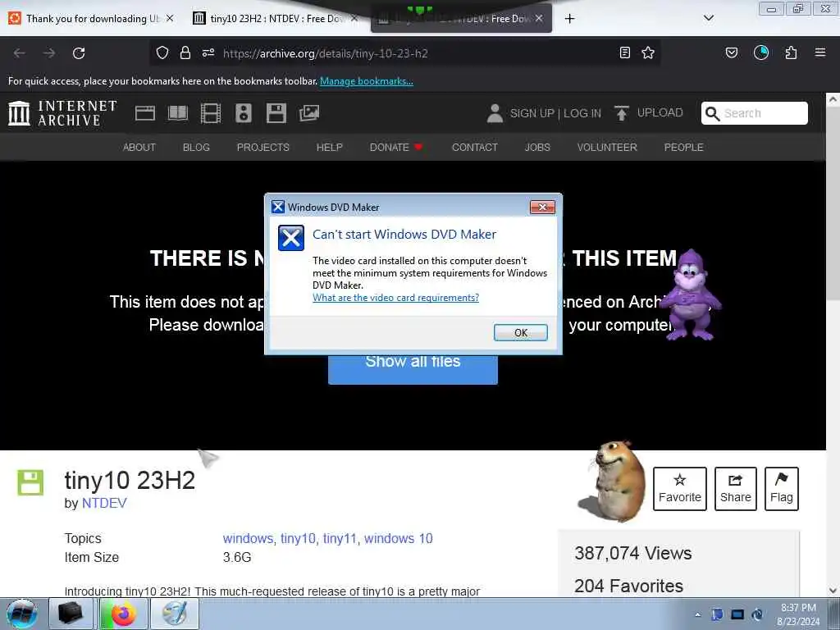Toggle reader view icon
Viewport: 840px width, 630px height.
click(x=624, y=52)
